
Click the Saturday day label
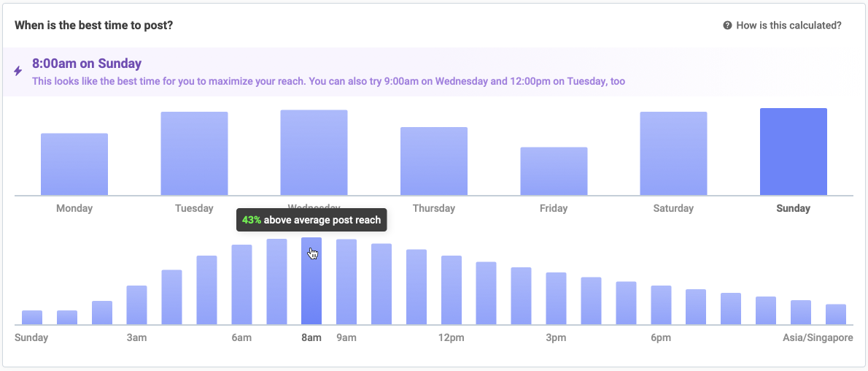[673, 209]
